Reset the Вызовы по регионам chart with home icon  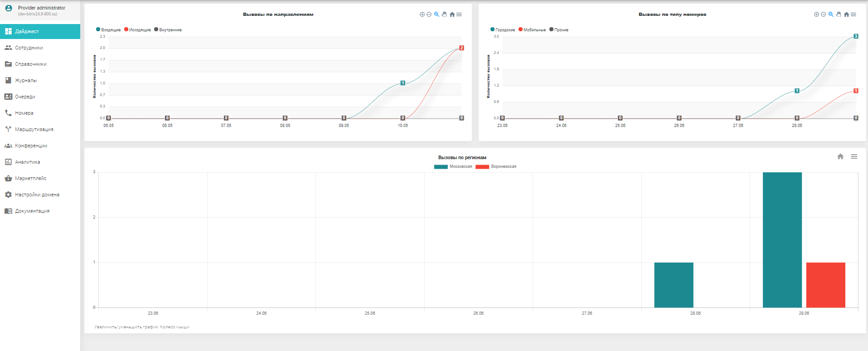[x=840, y=156]
